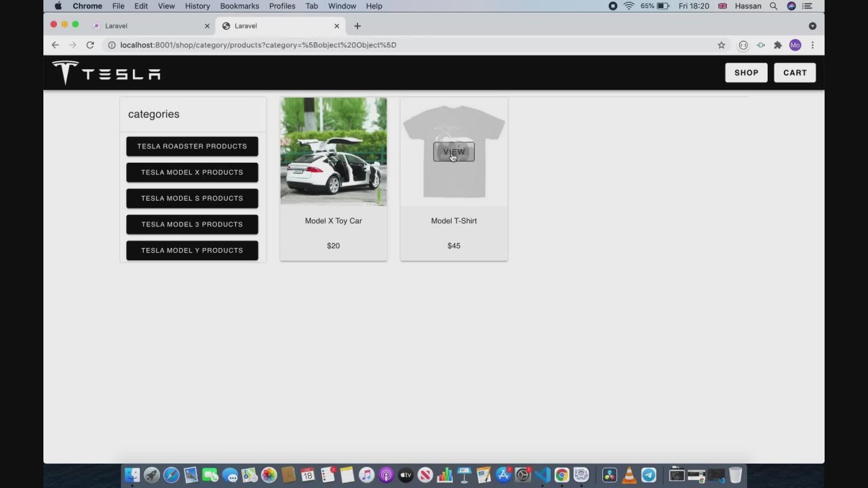This screenshot has height=488, width=868.
Task: Open the Music app from the Dock
Action: click(366, 475)
